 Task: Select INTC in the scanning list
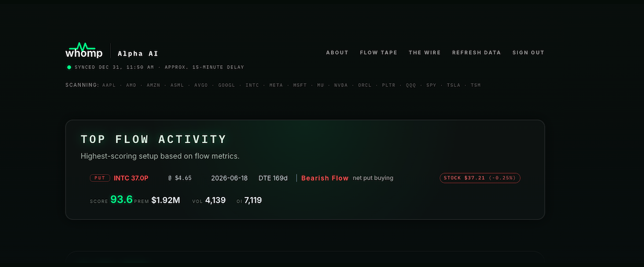[x=252, y=85]
